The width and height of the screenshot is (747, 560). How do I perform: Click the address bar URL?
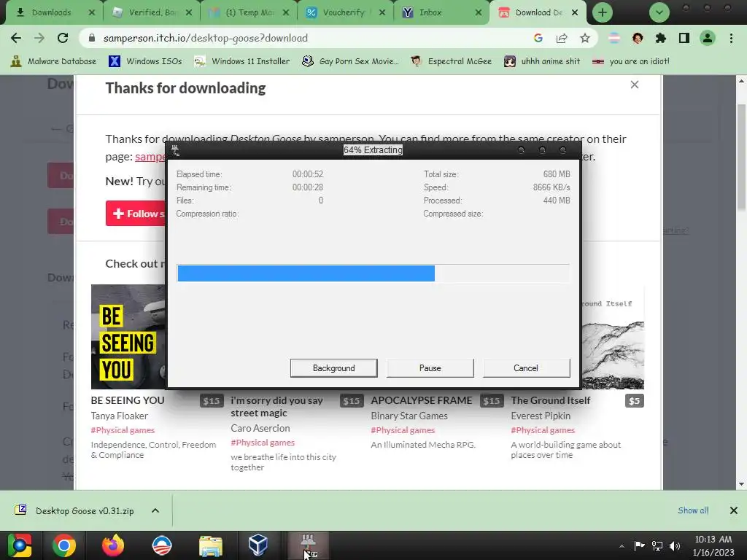[x=205, y=38]
